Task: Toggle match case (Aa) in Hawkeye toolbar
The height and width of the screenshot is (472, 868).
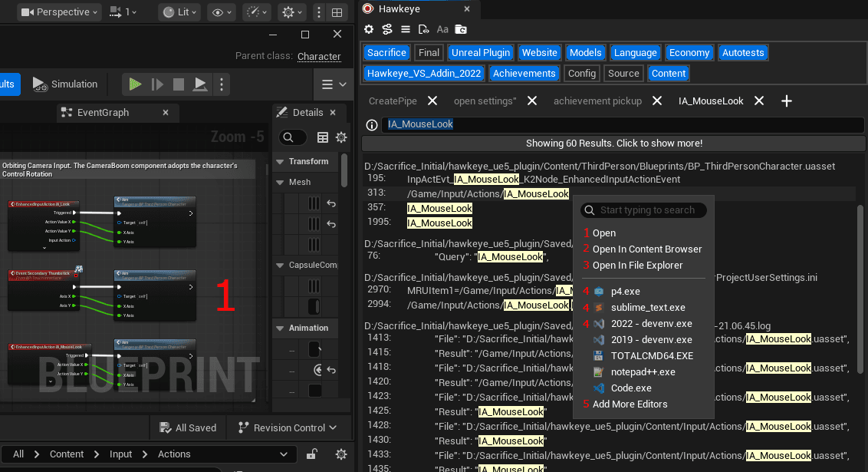Action: tap(442, 29)
